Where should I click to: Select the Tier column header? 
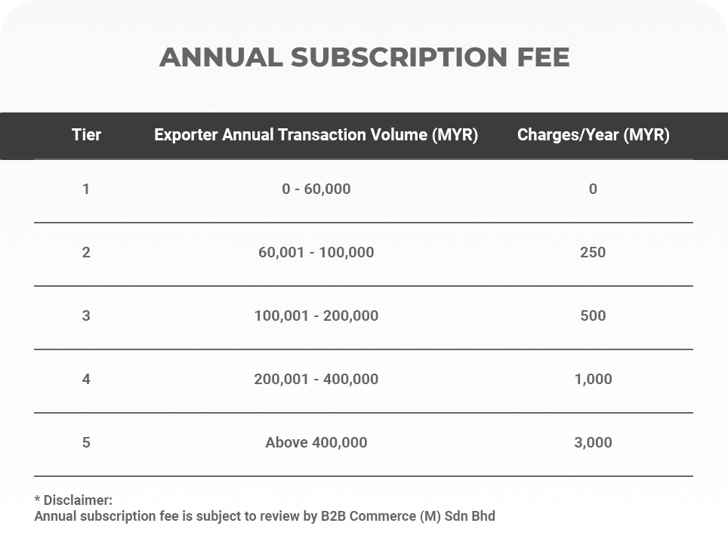click(86, 135)
